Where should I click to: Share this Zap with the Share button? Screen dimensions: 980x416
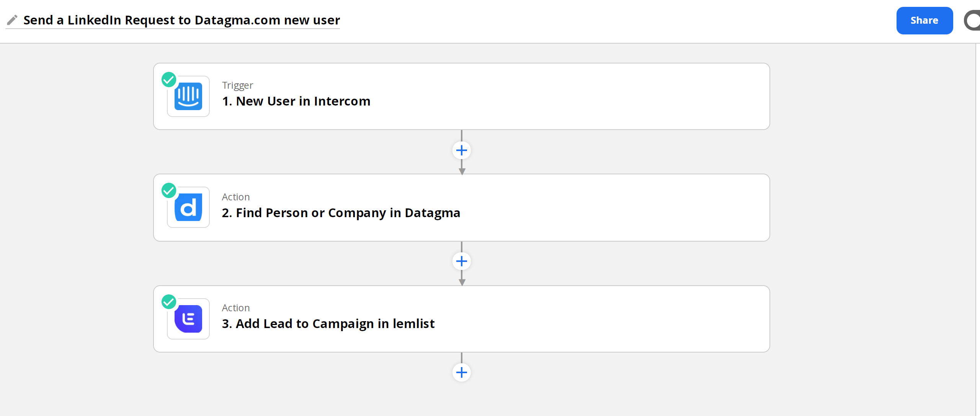[x=924, y=21]
